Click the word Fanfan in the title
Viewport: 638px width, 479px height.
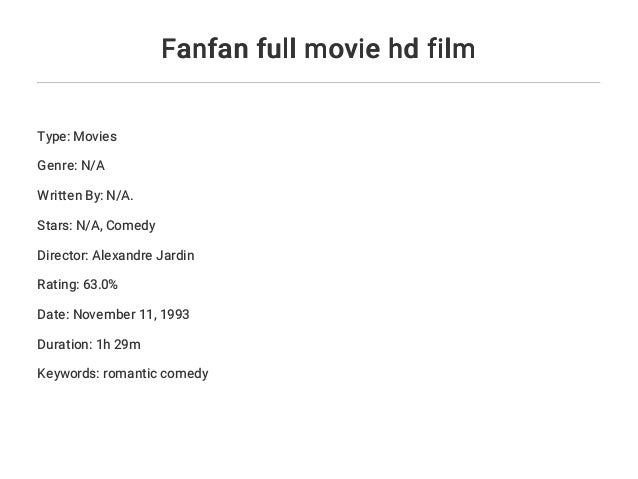(x=205, y=48)
